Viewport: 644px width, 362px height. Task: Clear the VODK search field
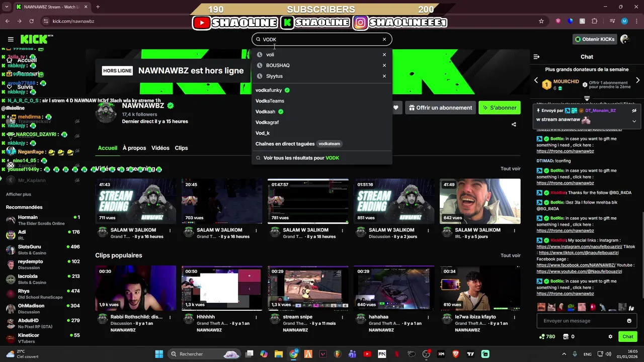click(384, 39)
